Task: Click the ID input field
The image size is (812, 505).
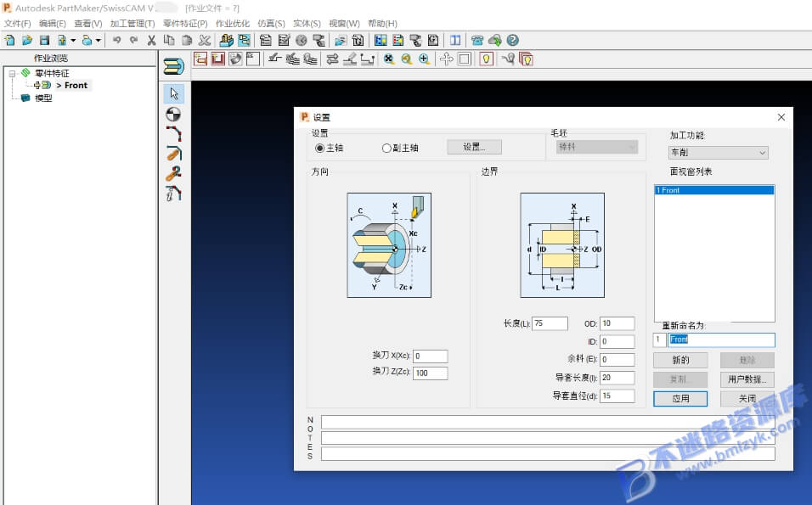Action: (x=617, y=341)
